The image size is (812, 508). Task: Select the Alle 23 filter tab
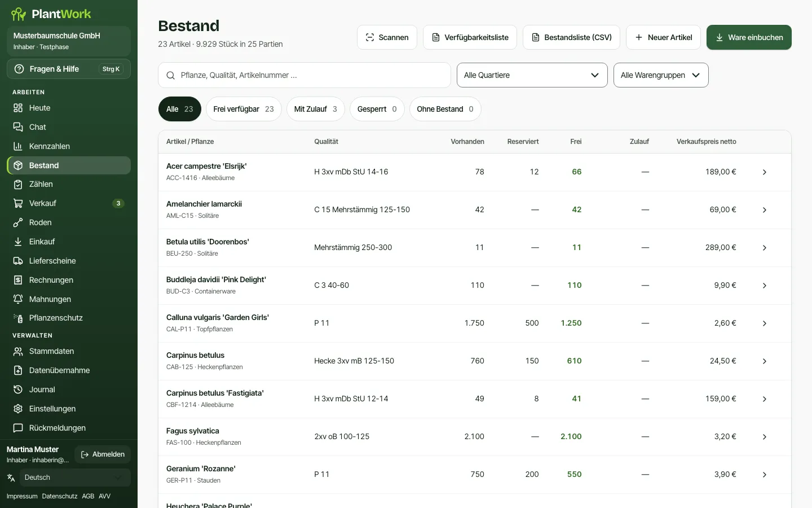click(x=180, y=109)
